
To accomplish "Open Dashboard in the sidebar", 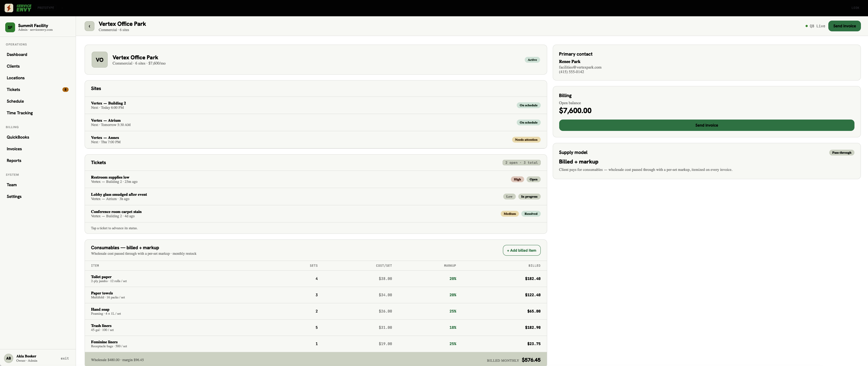I will pyautogui.click(x=38, y=54).
